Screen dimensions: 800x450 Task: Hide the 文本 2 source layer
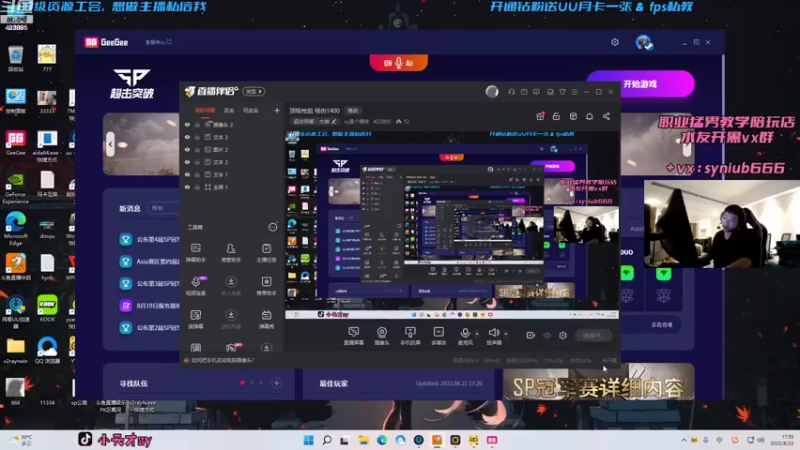click(x=187, y=162)
